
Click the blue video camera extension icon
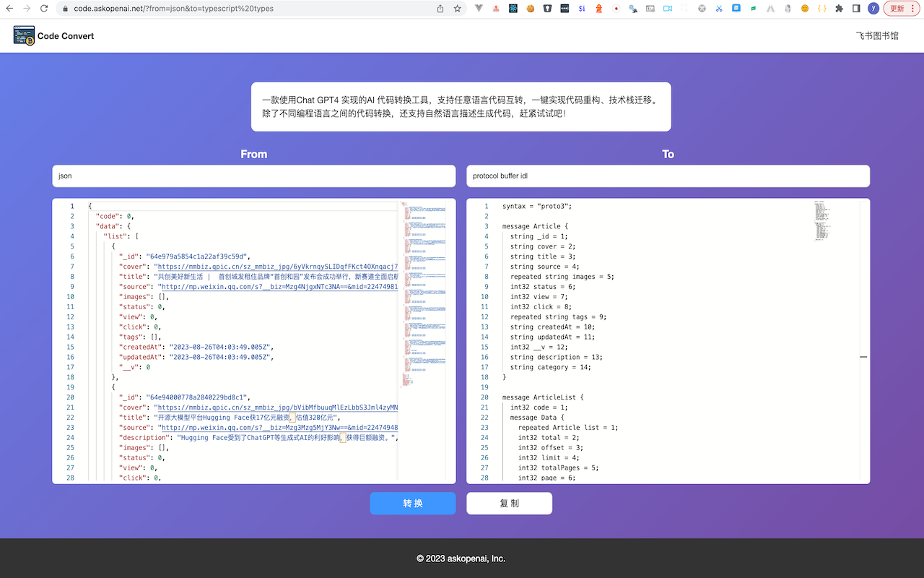click(668, 9)
